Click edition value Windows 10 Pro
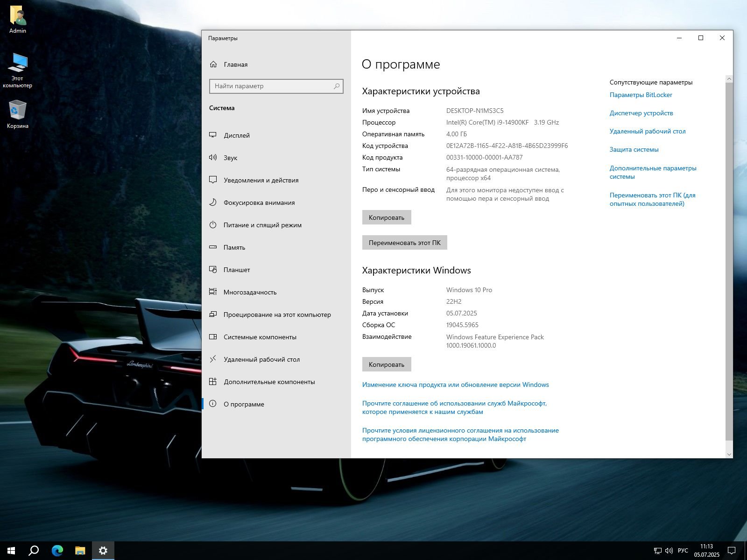The height and width of the screenshot is (560, 747). point(469,290)
